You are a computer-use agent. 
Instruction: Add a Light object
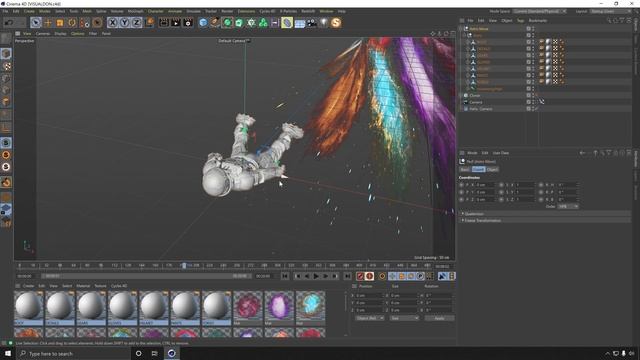(x=324, y=22)
